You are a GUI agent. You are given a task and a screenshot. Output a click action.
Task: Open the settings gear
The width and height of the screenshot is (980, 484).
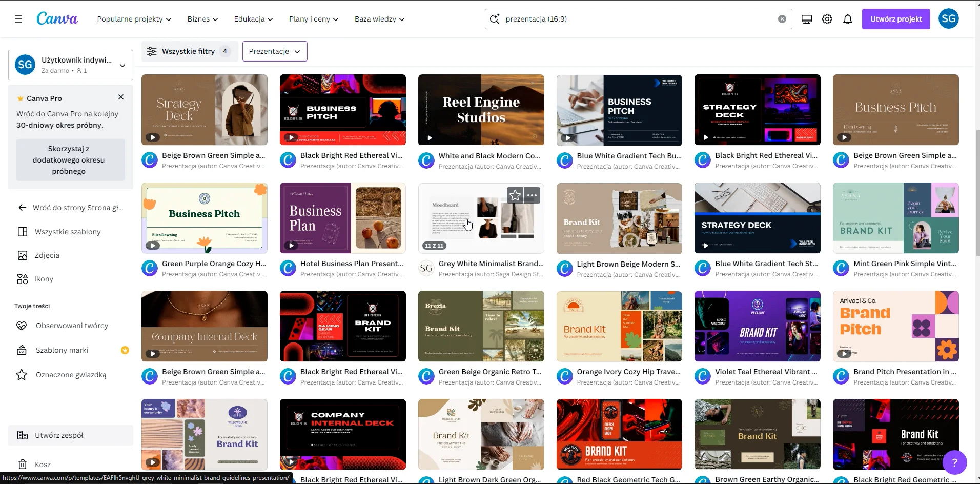pos(827,19)
